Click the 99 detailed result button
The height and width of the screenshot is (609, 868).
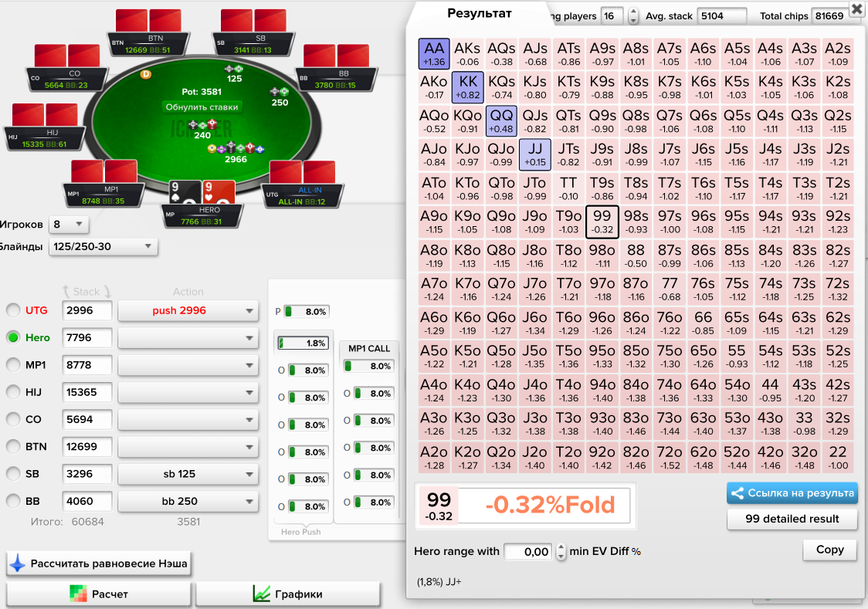pos(792,519)
